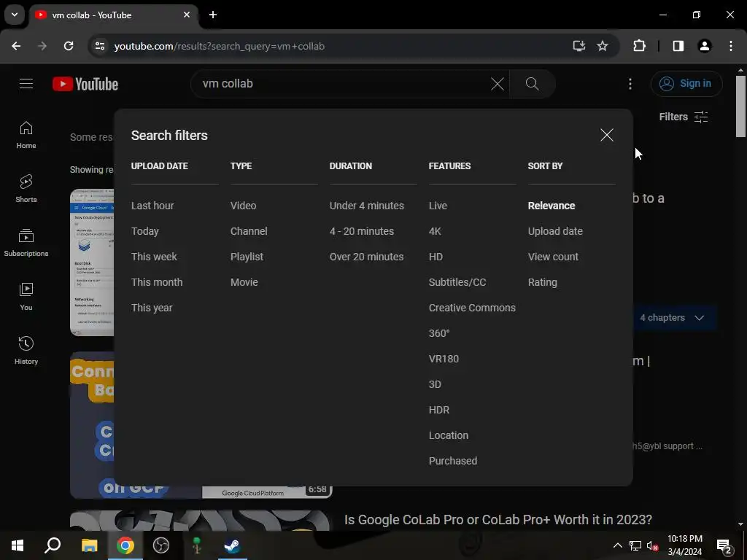Clear the search box with the X icon
Viewport: 747px width, 560px height.
(x=497, y=84)
